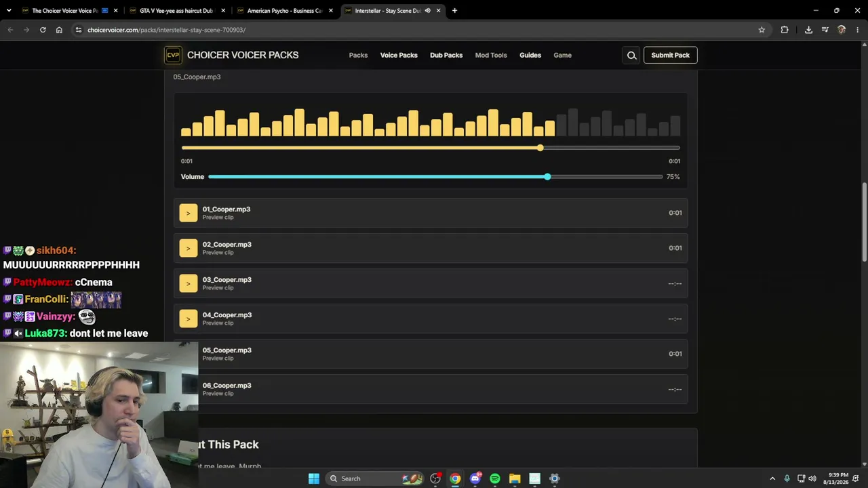Image resolution: width=868 pixels, height=488 pixels.
Task: Play the 02_Cooper.mp3 preview clip
Action: (x=188, y=248)
